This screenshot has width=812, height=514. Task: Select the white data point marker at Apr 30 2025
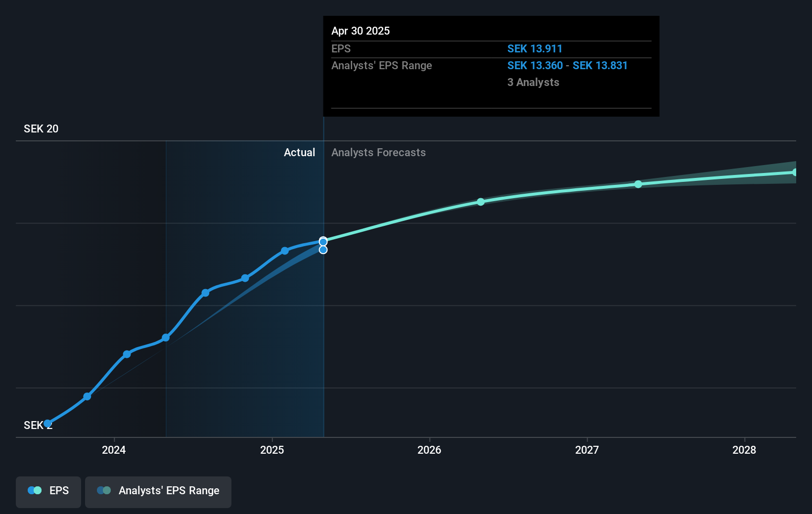323,241
